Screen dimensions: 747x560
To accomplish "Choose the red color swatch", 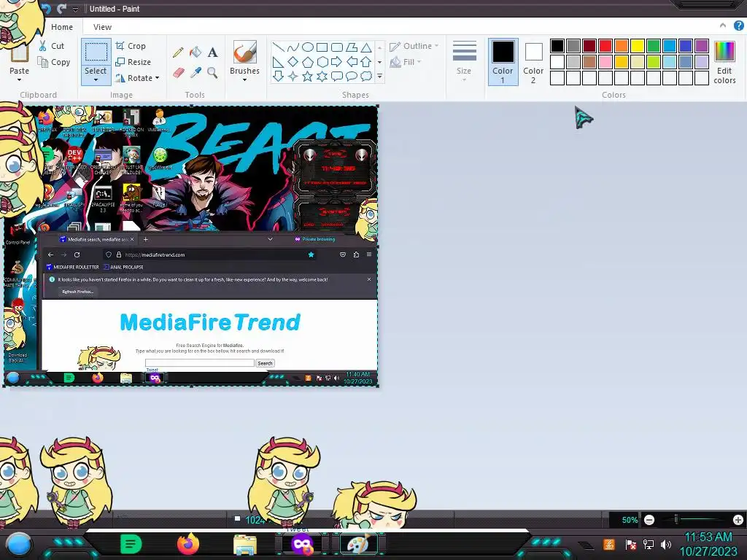I will (x=605, y=46).
